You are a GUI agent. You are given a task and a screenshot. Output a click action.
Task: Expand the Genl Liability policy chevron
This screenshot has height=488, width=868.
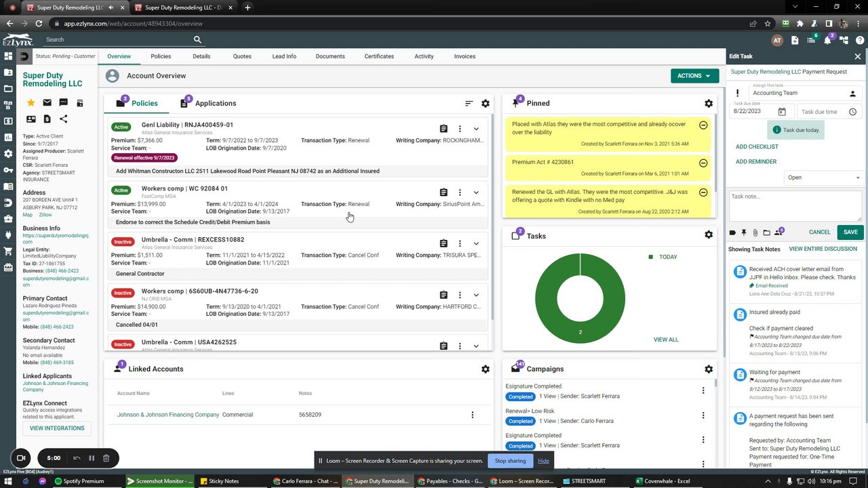click(476, 129)
